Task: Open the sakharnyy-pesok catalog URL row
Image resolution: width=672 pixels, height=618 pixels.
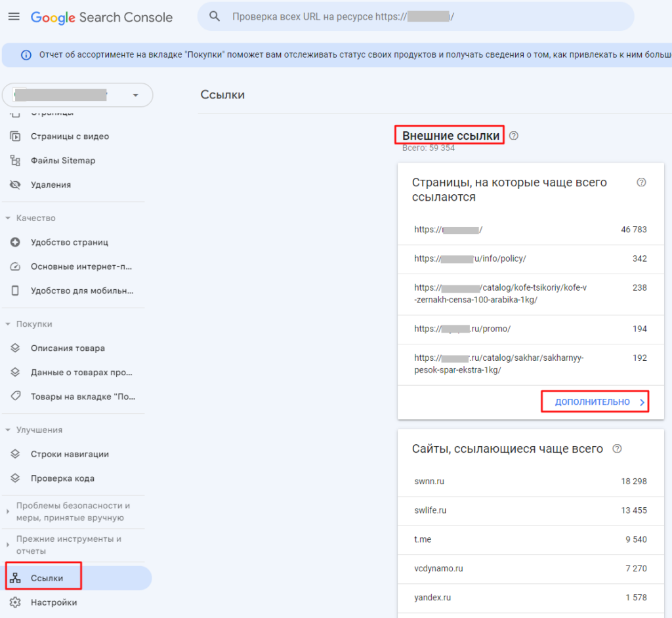Action: 530,364
